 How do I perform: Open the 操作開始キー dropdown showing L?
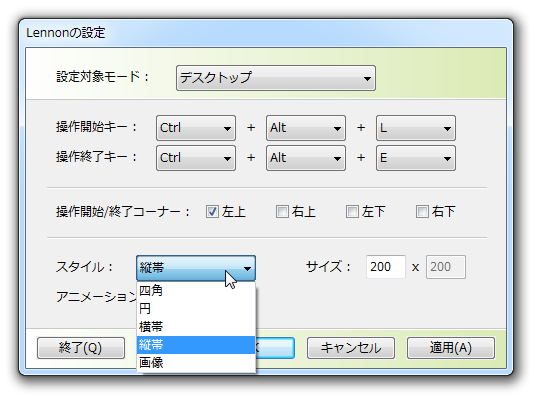[416, 128]
